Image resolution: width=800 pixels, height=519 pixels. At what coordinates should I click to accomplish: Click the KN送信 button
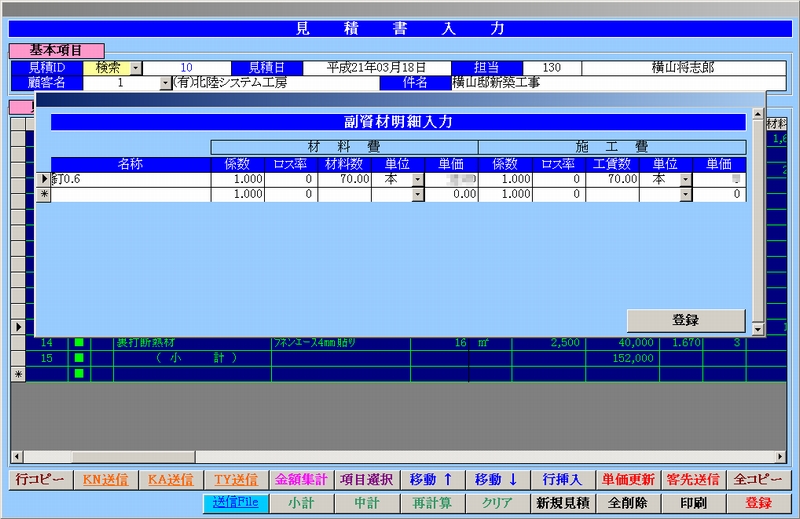click(105, 480)
